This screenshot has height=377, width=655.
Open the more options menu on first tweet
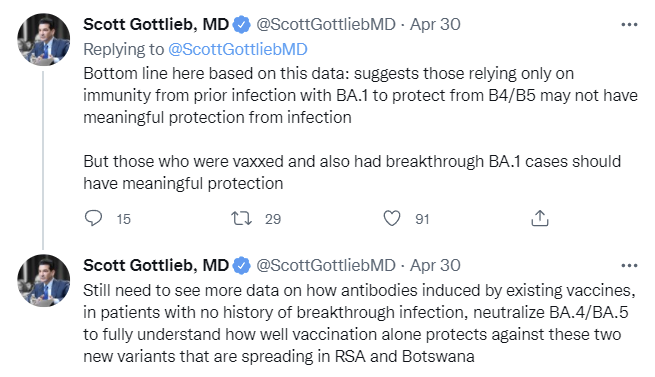click(x=629, y=25)
